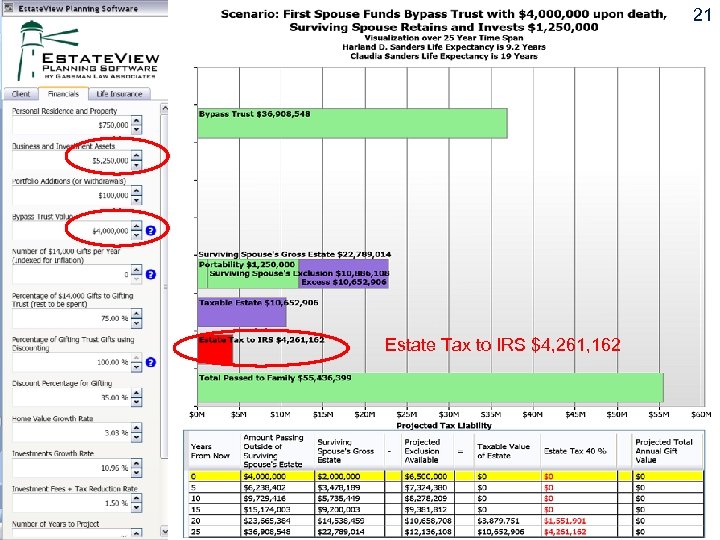The width and height of the screenshot is (720, 540).
Task: Click the Projected Total Annual Gift Value header
Action: click(667, 451)
